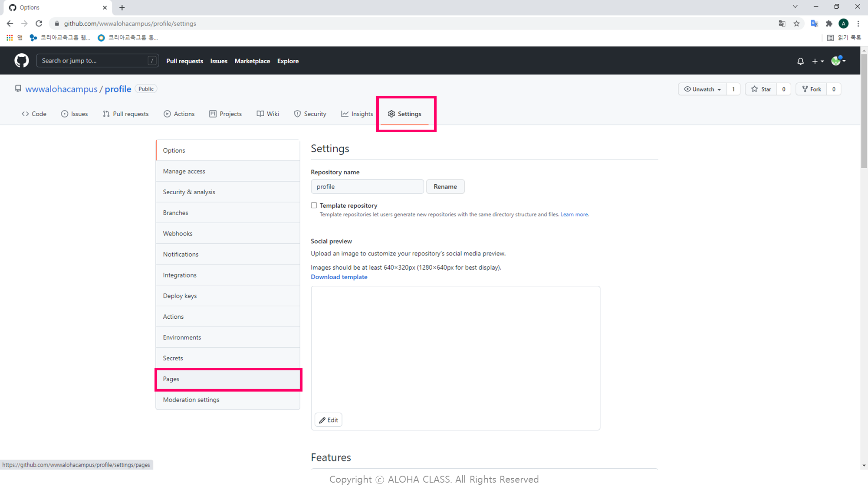Open the Wiki tab
Image resolution: width=868 pixels, height=490 pixels.
click(x=268, y=114)
